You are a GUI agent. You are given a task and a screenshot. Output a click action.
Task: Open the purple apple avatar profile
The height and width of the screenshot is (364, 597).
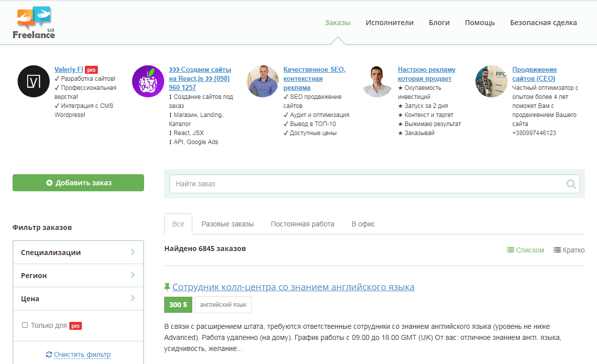(148, 81)
